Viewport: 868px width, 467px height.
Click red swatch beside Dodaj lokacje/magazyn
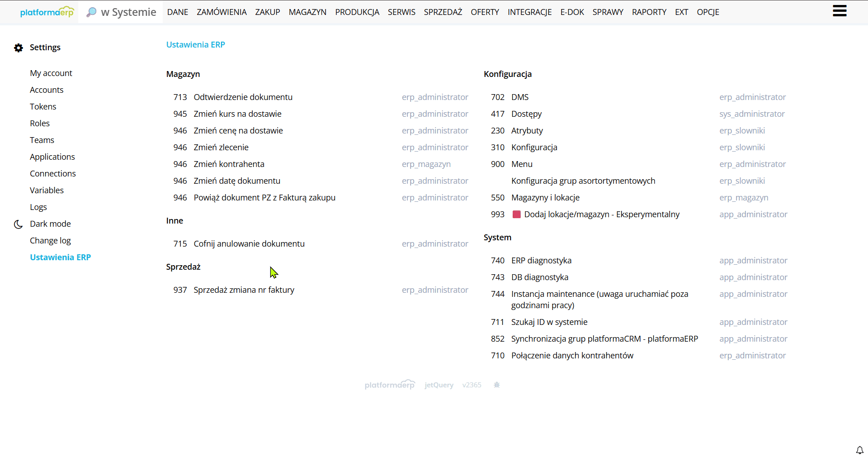tap(516, 214)
